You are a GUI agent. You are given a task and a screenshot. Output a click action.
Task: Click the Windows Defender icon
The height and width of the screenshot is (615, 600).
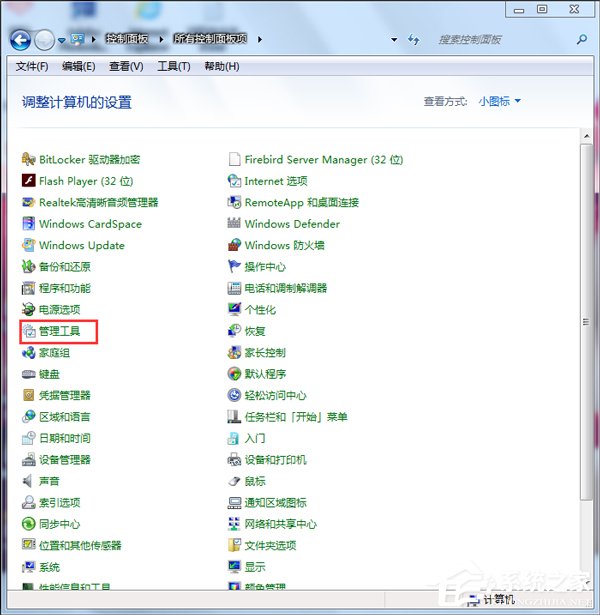pyautogui.click(x=235, y=224)
